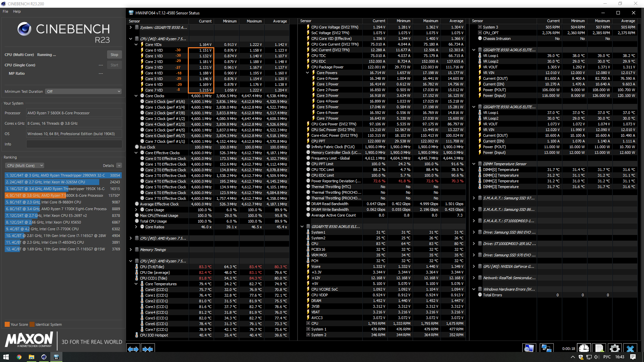Collapse the Core VIDs tree group
Image resolution: width=644 pixels, height=362 pixels.
tap(136, 45)
